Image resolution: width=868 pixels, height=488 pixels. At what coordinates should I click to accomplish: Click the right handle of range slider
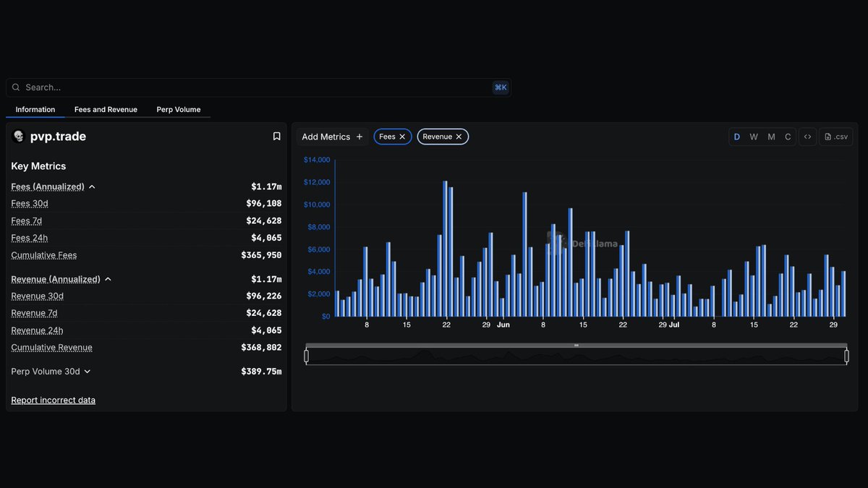(846, 356)
